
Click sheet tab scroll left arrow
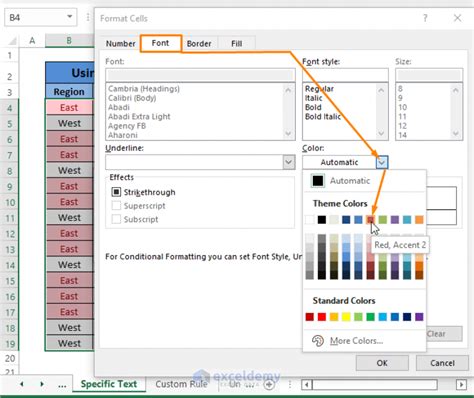(22, 384)
